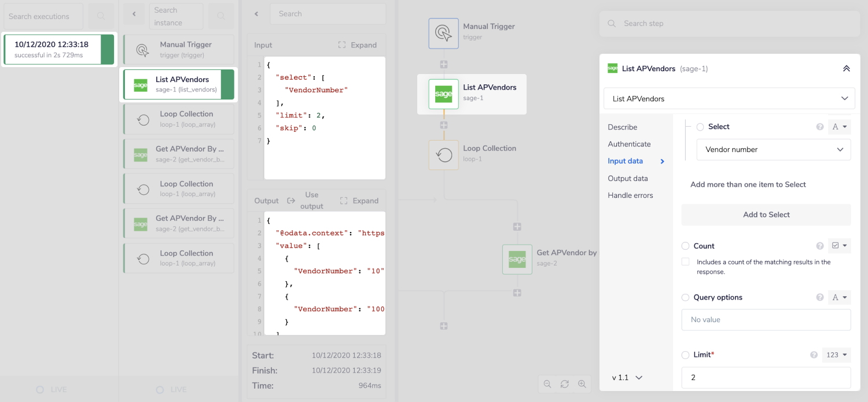
Task: Click the plus icon below Manual Trigger
Action: (443, 64)
